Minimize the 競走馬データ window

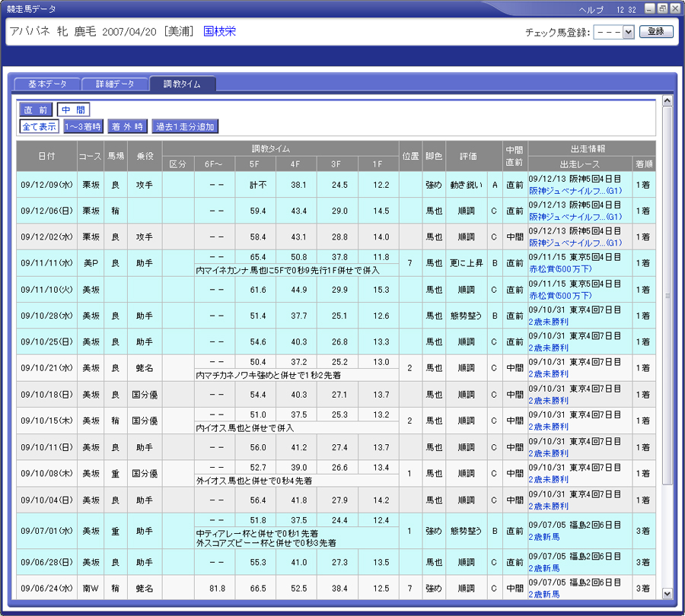click(x=649, y=8)
